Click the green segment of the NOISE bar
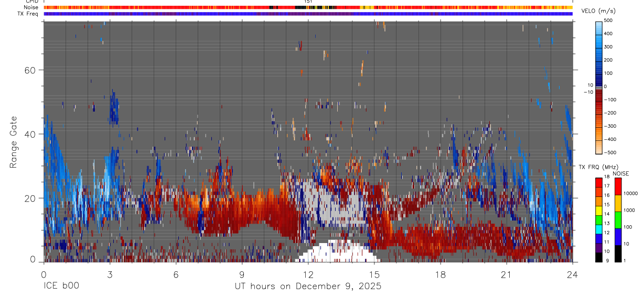Screen dimensions: 644x297 coord(618,219)
